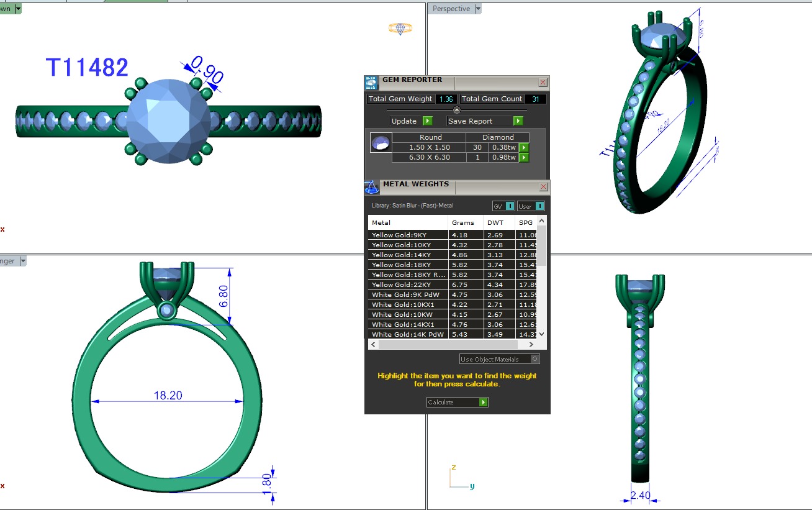Click the Gem Reporter panel icon
Viewport: 812px width, 510px height.
(x=371, y=83)
